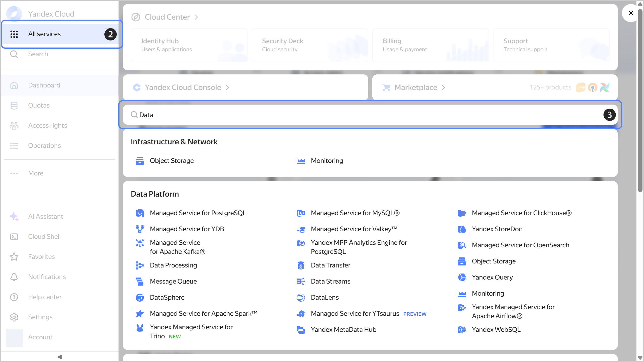The width and height of the screenshot is (644, 362).
Task: Click the Yandex Query icon
Action: coord(462,277)
